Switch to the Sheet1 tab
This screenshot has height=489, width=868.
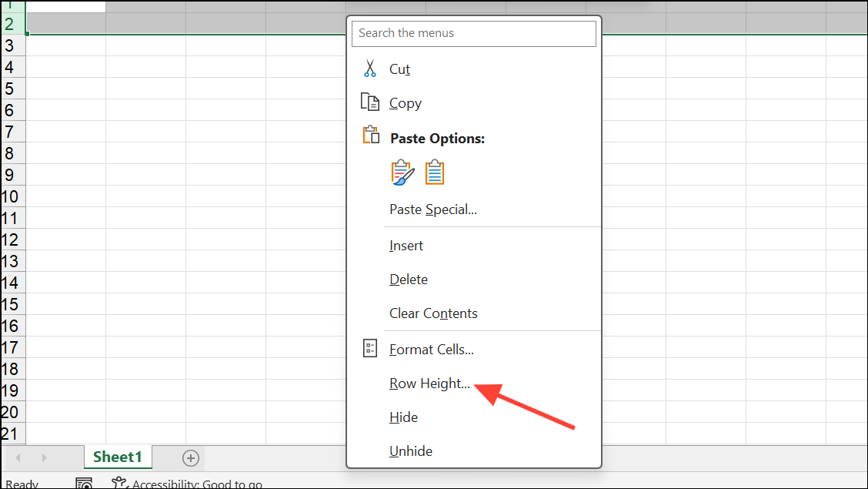[x=118, y=457]
